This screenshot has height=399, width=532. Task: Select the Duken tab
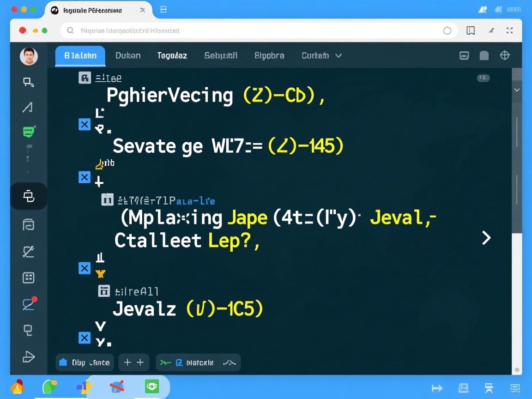128,55
